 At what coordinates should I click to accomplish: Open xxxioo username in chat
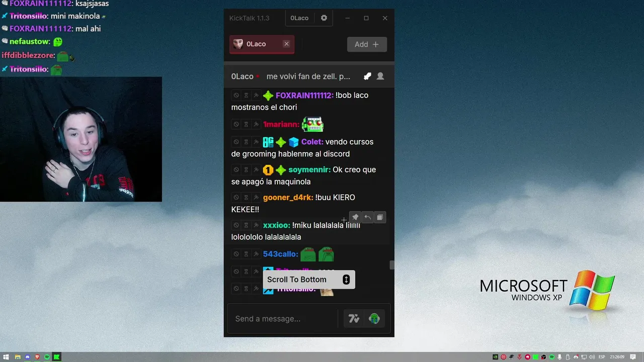click(x=276, y=225)
